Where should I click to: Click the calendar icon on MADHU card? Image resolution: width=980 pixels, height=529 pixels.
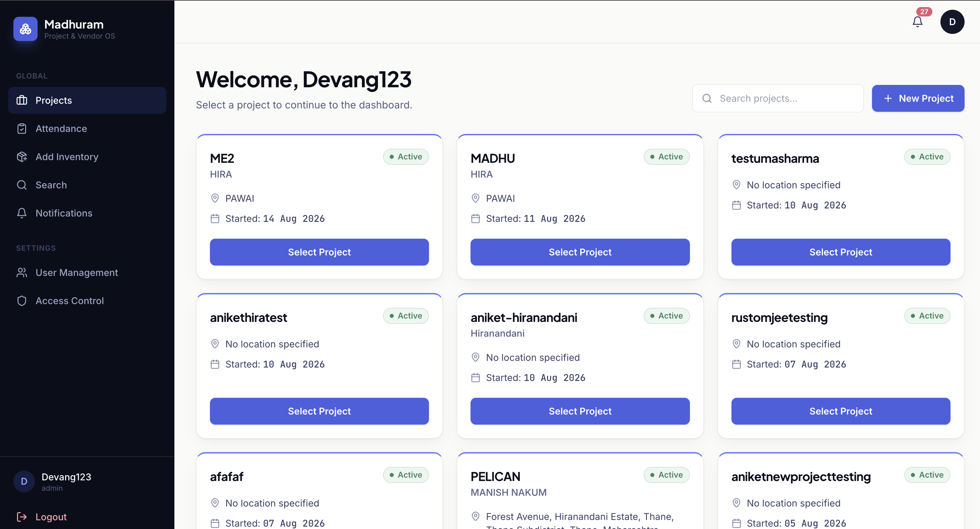pos(476,219)
